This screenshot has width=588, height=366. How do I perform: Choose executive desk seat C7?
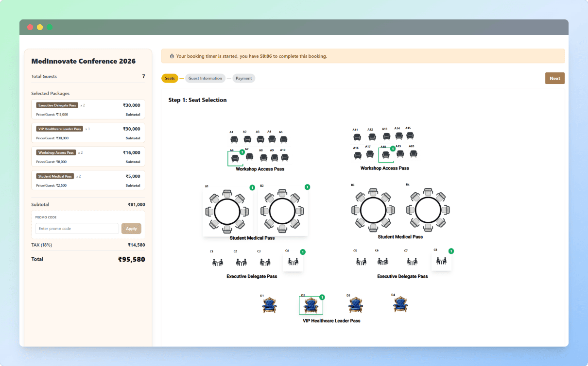(x=412, y=261)
